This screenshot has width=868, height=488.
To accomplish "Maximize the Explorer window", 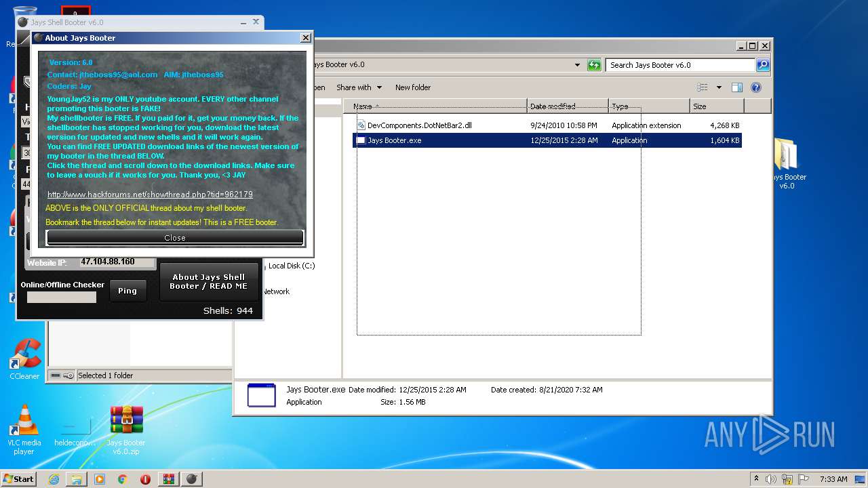I will tap(752, 46).
